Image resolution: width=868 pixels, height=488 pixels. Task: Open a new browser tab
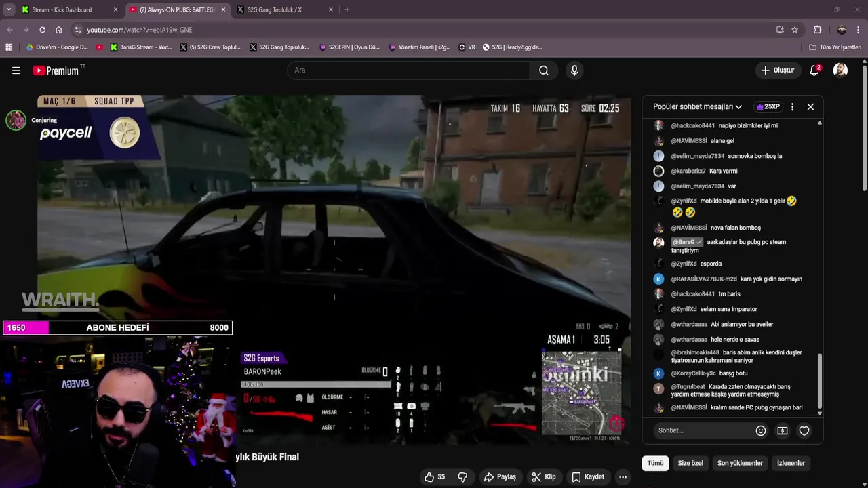point(347,9)
